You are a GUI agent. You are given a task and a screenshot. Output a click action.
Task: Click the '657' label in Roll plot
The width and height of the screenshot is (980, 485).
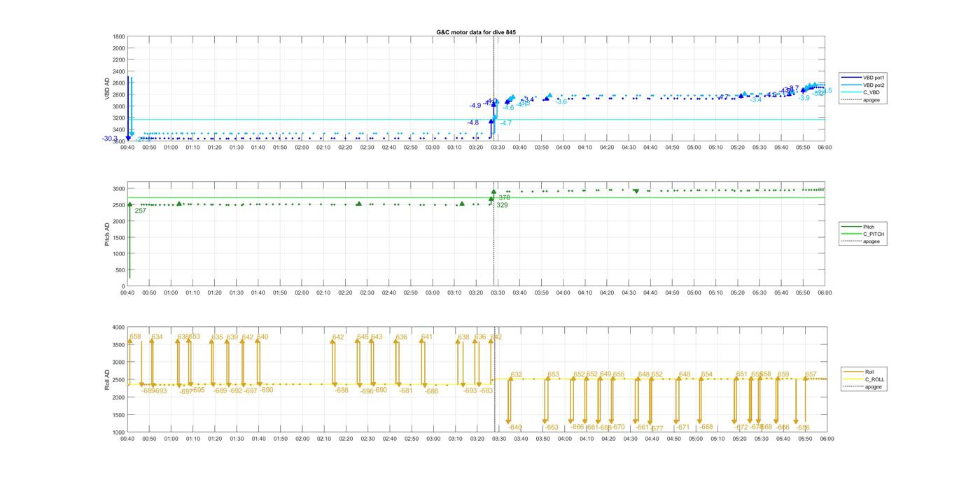click(x=811, y=374)
